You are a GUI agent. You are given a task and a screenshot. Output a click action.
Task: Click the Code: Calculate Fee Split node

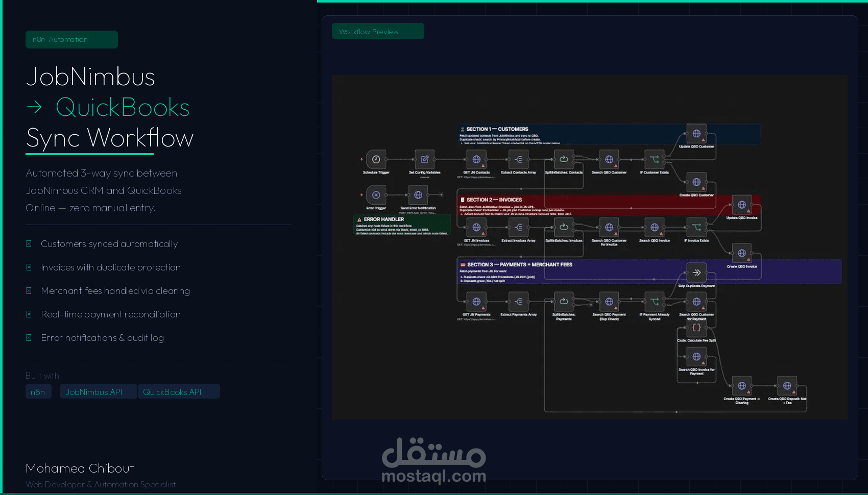pos(696,328)
